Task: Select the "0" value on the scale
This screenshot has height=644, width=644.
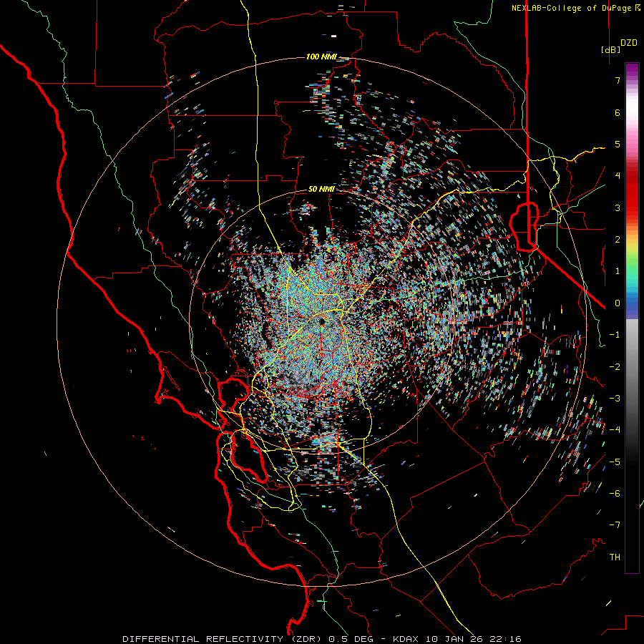Action: [618, 303]
